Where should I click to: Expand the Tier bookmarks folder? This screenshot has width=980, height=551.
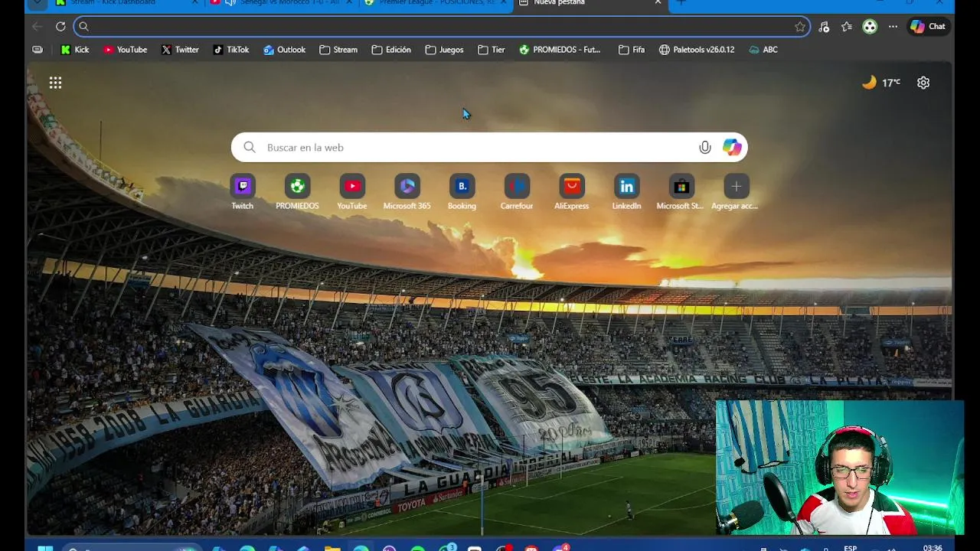(491, 50)
